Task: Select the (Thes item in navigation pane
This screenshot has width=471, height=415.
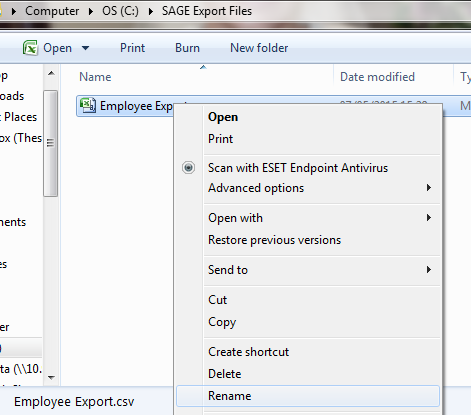Action: [x=21, y=138]
